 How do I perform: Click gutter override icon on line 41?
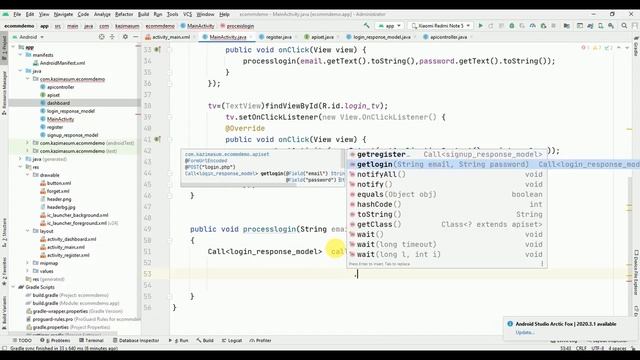[x=157, y=140]
